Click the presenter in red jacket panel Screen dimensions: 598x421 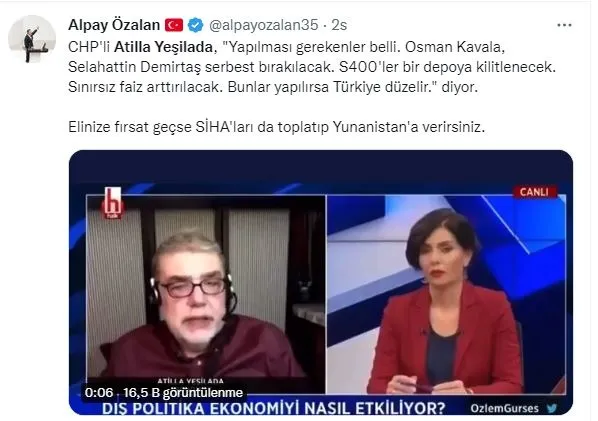[x=446, y=294]
